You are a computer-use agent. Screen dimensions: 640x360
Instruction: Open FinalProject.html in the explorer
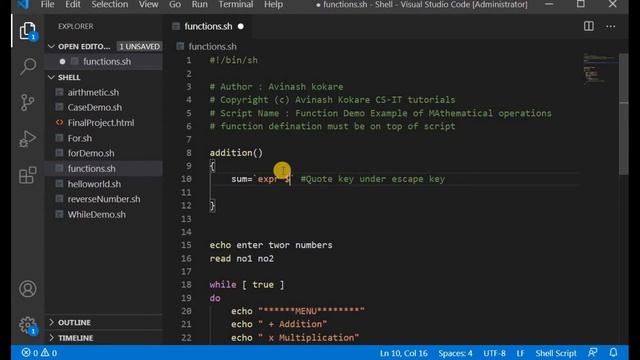[101, 122]
